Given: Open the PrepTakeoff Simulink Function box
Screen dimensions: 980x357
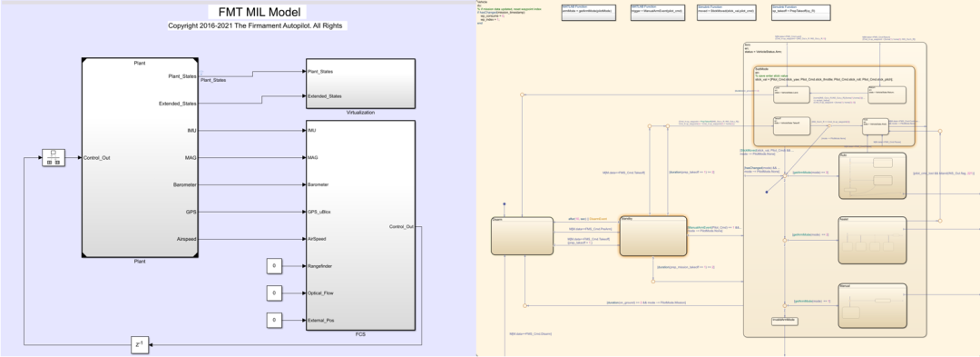Looking at the screenshot, I should click(802, 13).
